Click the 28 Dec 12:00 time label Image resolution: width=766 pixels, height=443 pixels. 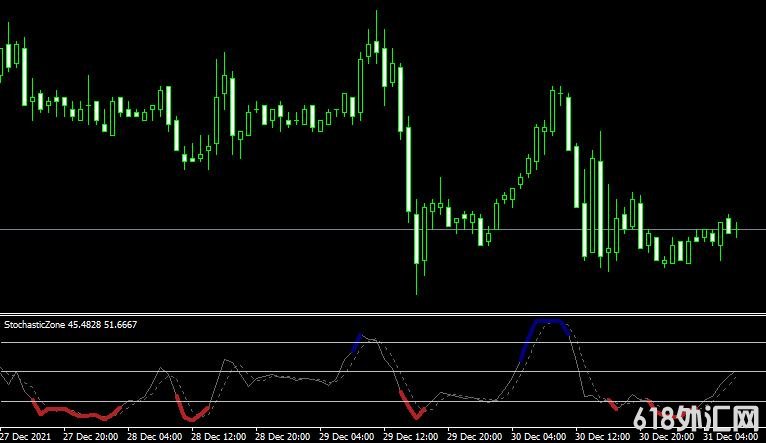pyautogui.click(x=218, y=436)
